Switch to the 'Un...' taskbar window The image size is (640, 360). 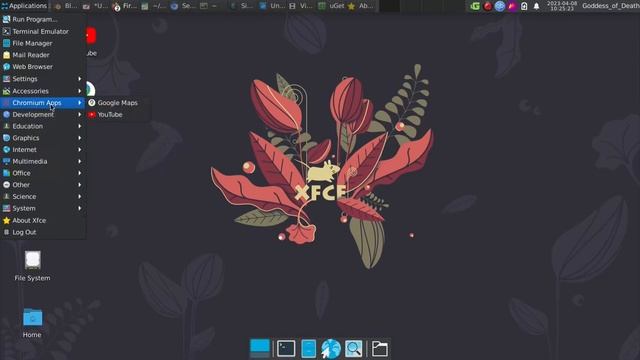click(272, 6)
